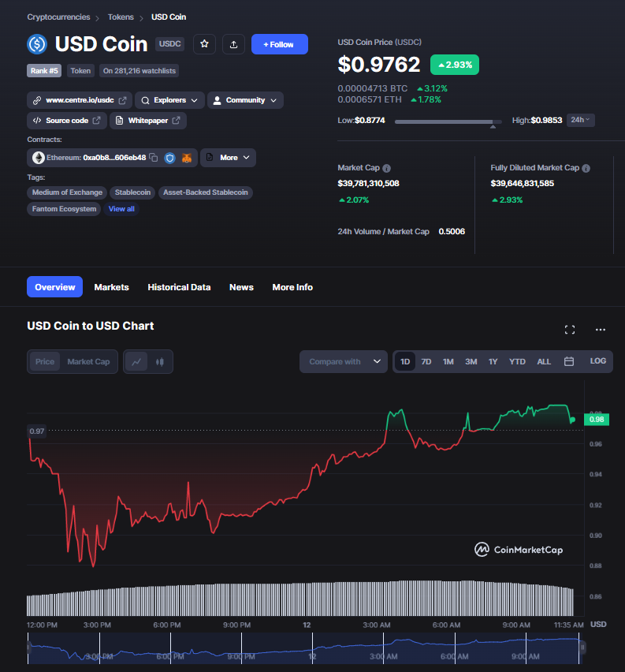Click the $39,781,310,508 market cap value
The width and height of the screenshot is (625, 672).
click(368, 184)
